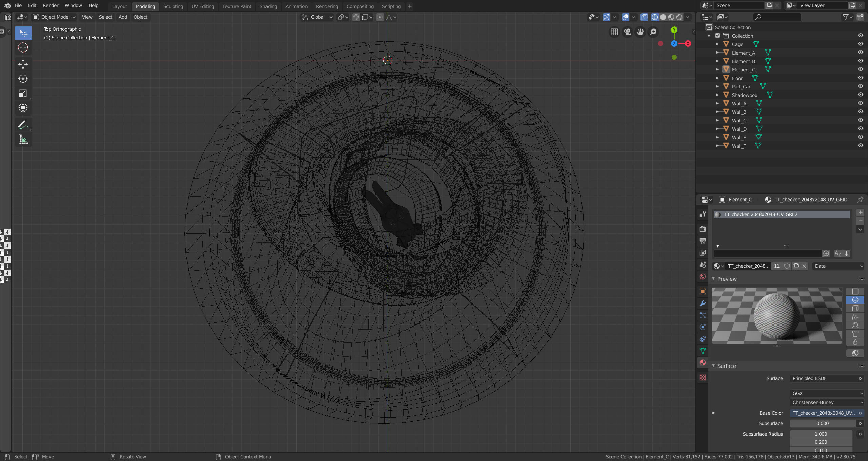The width and height of the screenshot is (868, 461).
Task: Select the Cursor tool
Action: 23,48
